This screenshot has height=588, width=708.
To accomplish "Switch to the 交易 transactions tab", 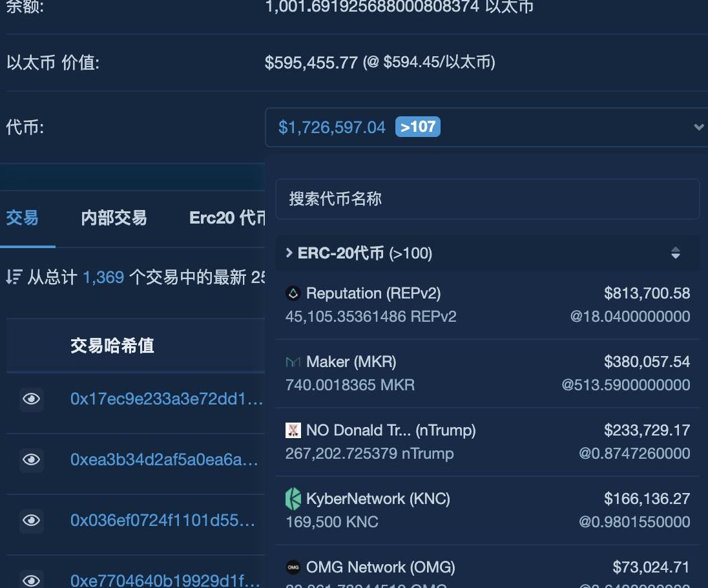I will click(22, 218).
